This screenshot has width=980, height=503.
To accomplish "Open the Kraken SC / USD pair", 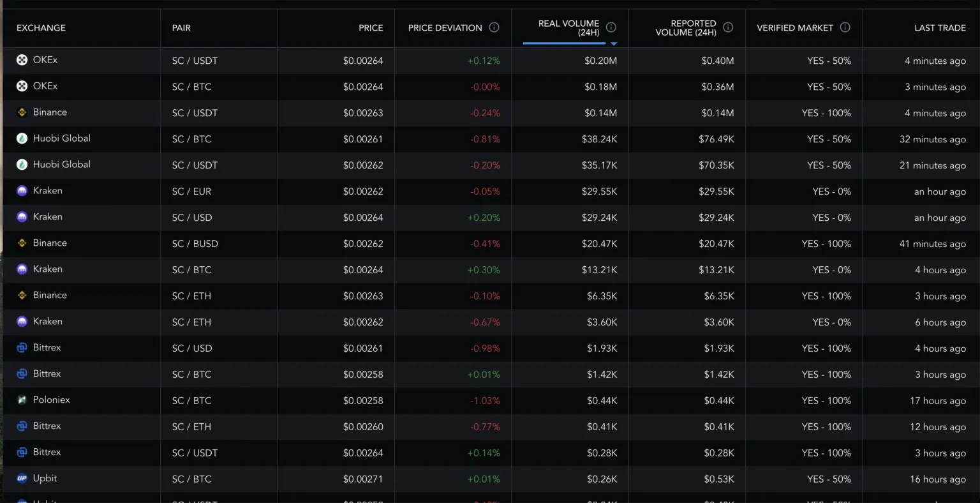I will [192, 218].
